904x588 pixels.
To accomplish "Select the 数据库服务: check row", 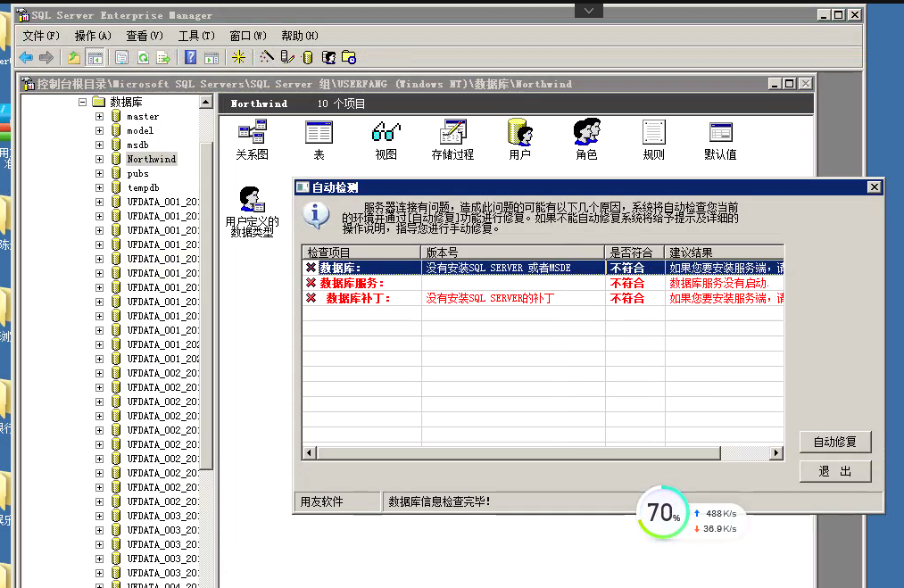I will click(543, 283).
